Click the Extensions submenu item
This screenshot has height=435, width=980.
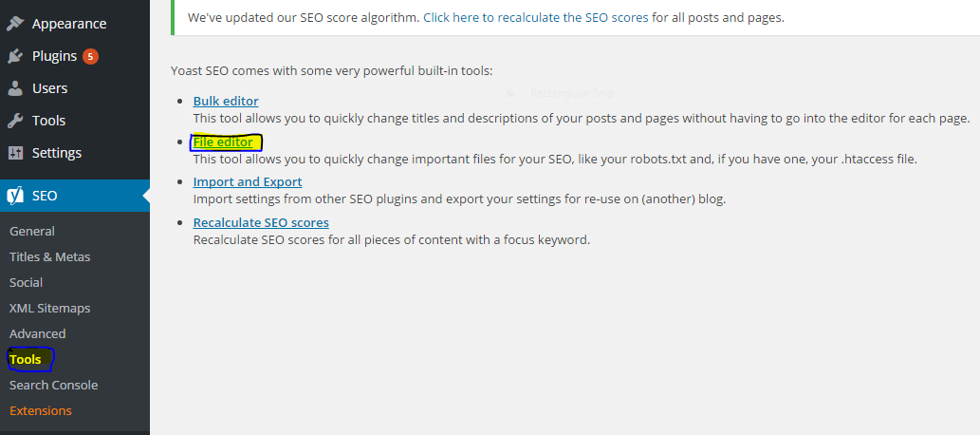click(x=40, y=410)
